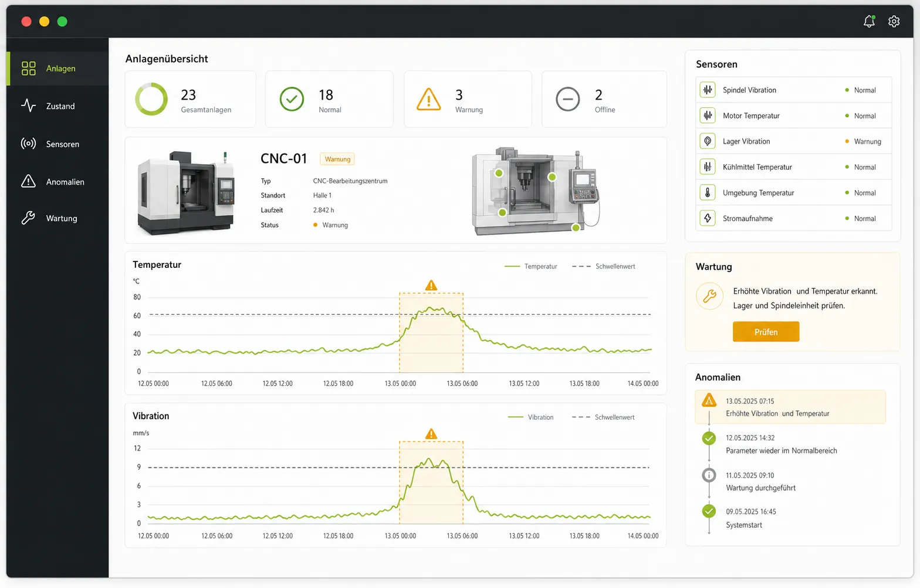Screen dimensions: 920x588
Task: Select Anlagen in the sidebar
Action: (58, 69)
